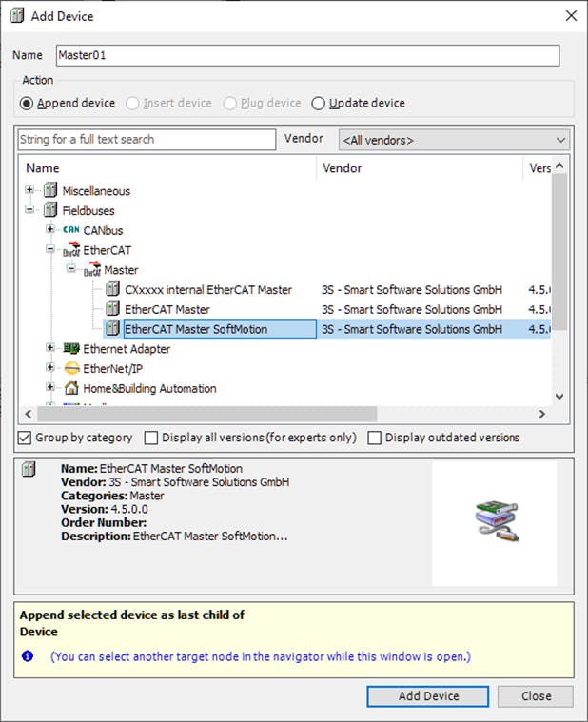Enable Display outdated versions checkbox

pos(374,438)
